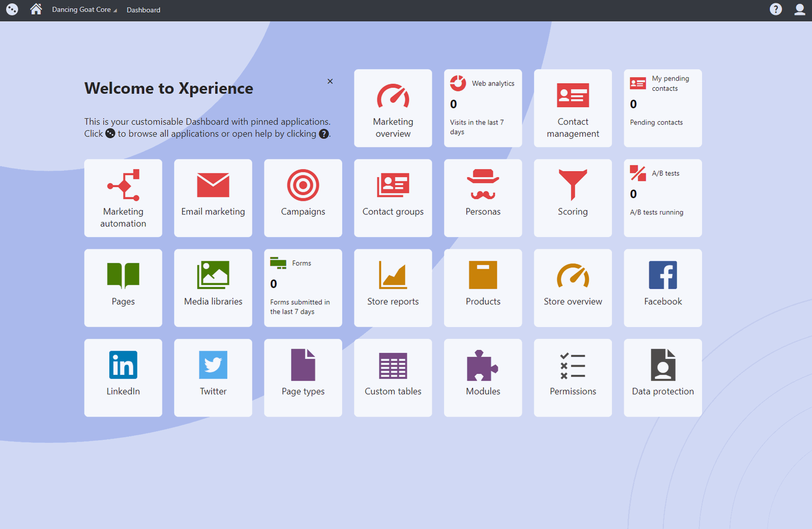Click the Home house icon
The height and width of the screenshot is (529, 812).
coord(36,9)
